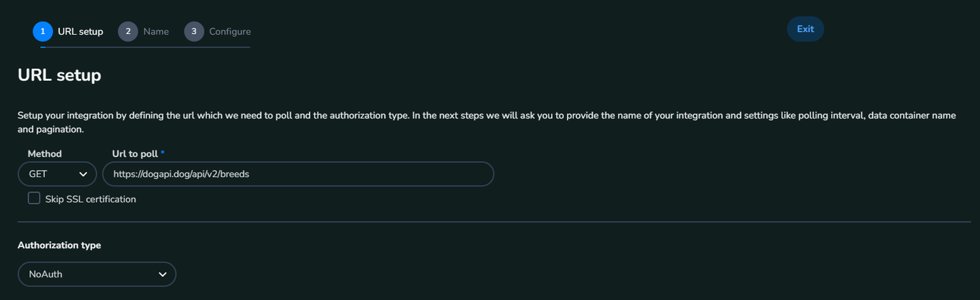Click the 'Authorization type' section label
Viewport: 980px width, 300px height.
(59, 245)
